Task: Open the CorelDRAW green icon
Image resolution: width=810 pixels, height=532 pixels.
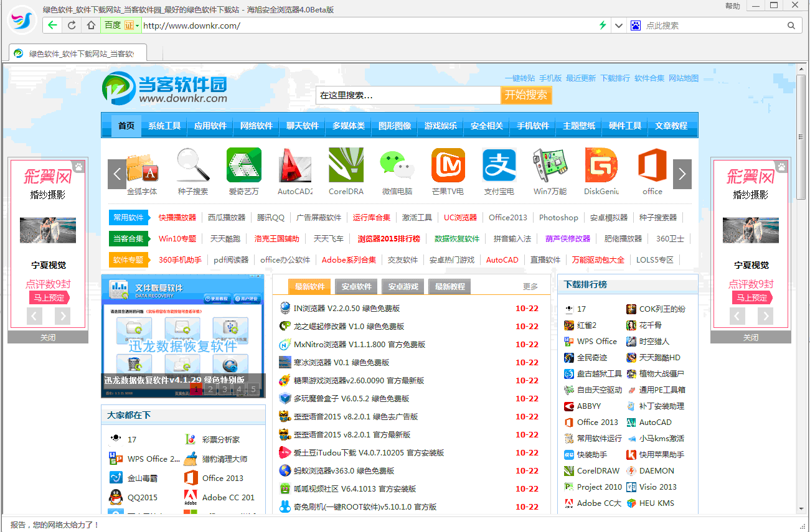Action: pos(346,165)
